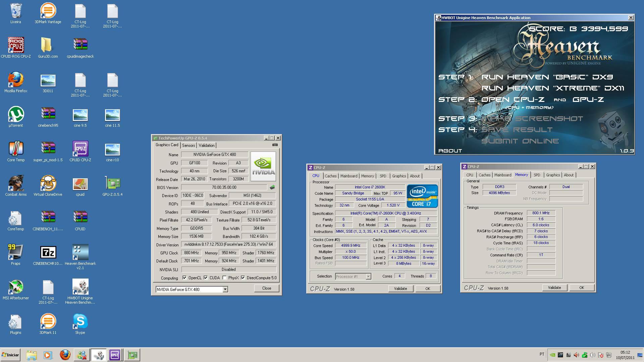
Task: Open the 3D011 image file
Action: (48, 82)
